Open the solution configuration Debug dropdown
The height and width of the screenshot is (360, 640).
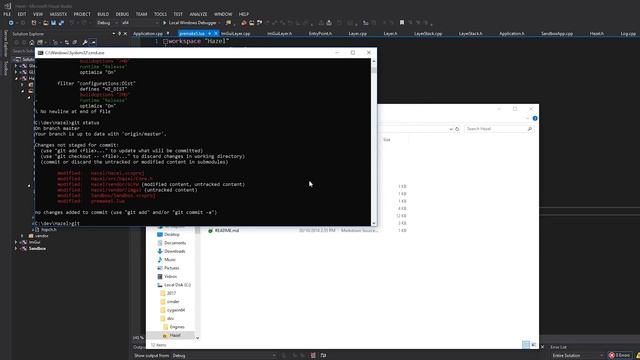106,23
